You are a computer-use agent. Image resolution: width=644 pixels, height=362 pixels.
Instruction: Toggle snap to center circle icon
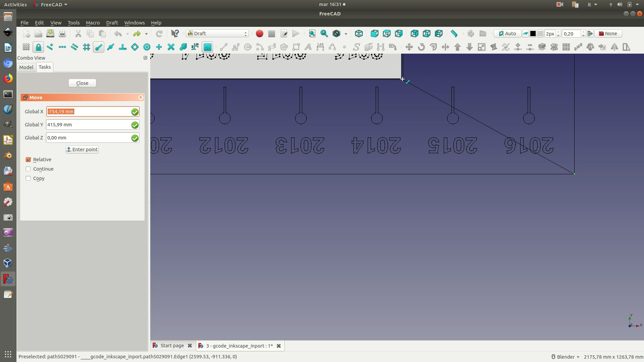pos(147,47)
